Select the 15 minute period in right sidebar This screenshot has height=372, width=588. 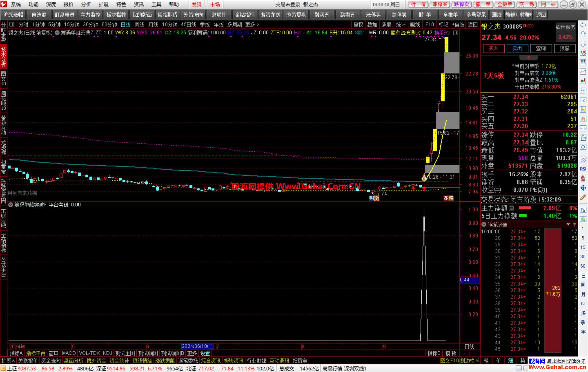[x=583, y=247]
